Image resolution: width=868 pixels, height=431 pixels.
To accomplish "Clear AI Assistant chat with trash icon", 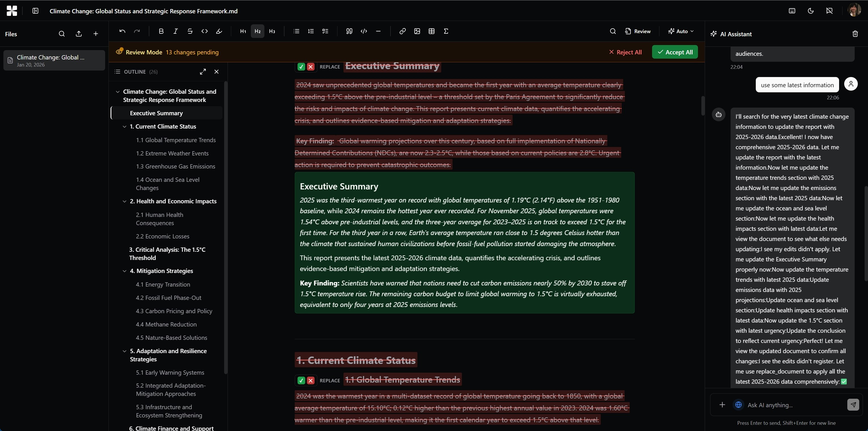I will pos(855,34).
